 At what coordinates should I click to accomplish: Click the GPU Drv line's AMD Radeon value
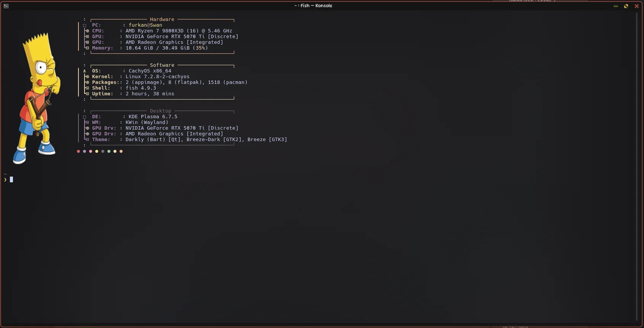click(174, 134)
